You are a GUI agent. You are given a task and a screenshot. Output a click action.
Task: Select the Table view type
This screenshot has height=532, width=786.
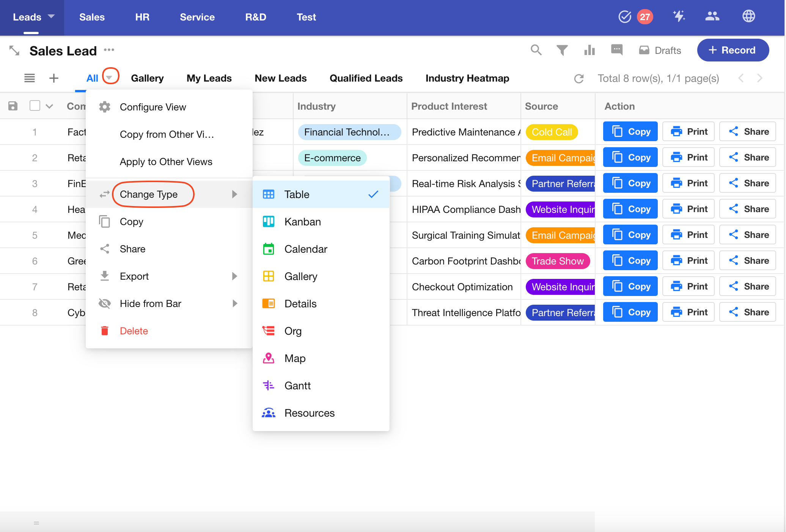click(x=321, y=194)
